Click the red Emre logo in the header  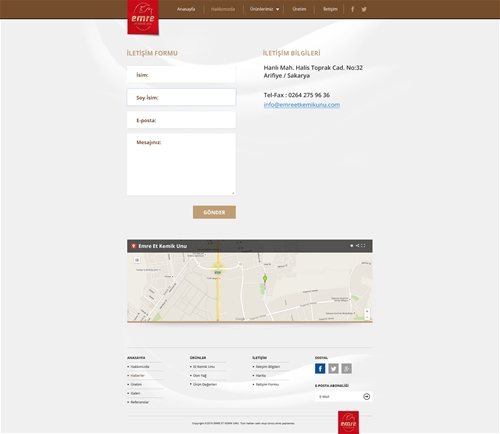143,17
